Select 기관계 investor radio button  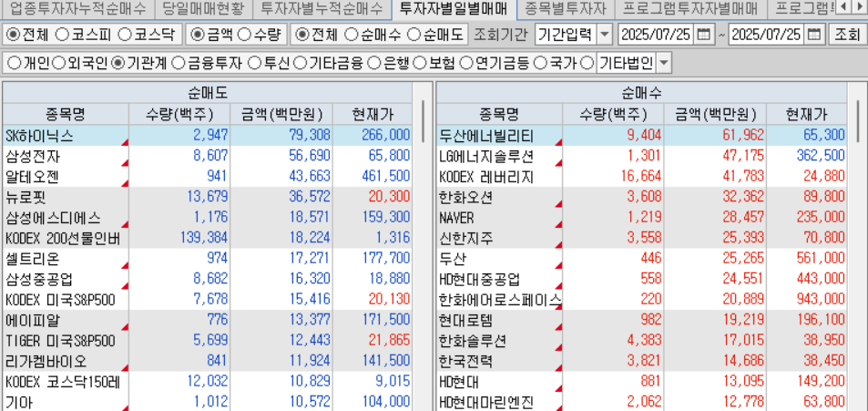(x=117, y=63)
